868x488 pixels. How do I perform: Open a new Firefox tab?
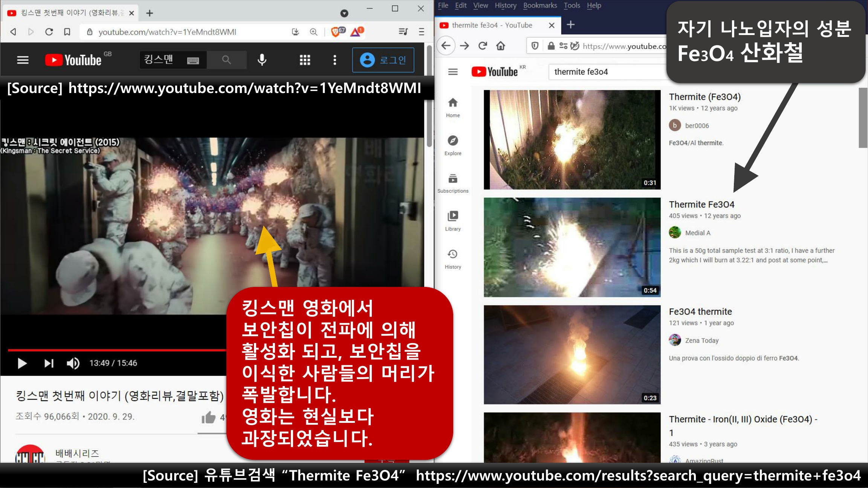571,25
